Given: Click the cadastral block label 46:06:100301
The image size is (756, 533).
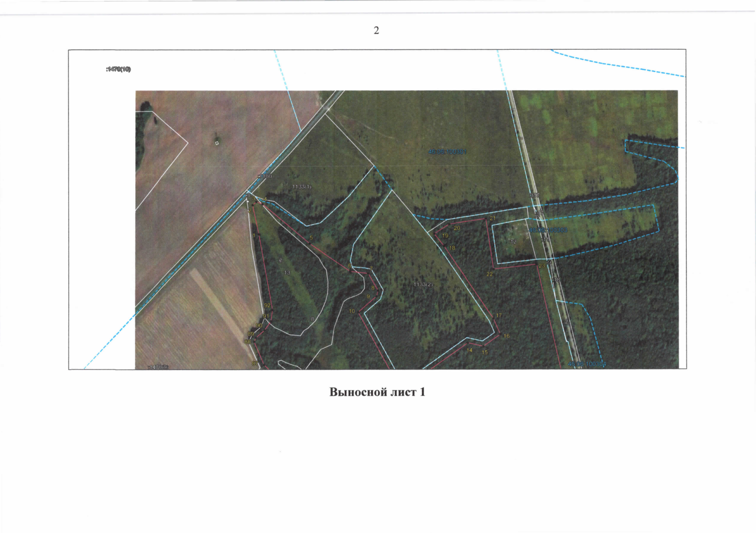Looking at the screenshot, I should (x=447, y=152).
